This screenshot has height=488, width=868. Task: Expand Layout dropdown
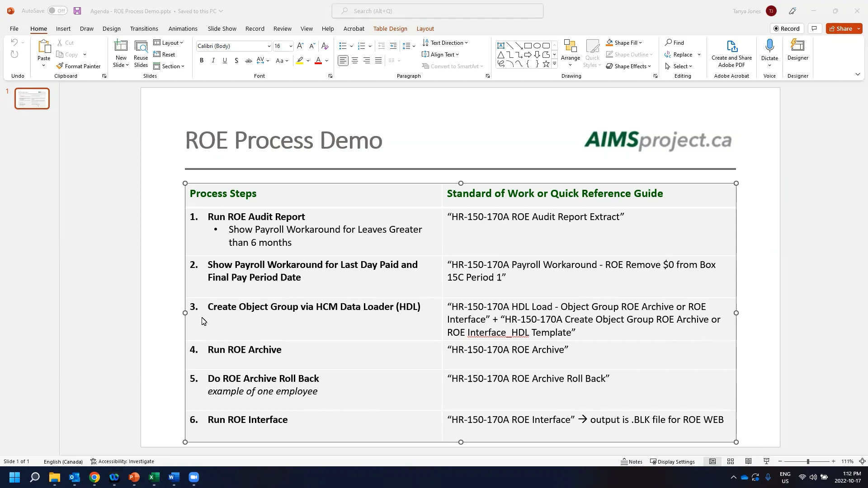pos(169,42)
